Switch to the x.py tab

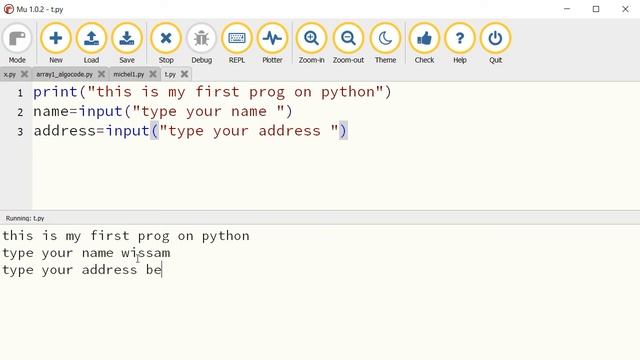(9, 74)
